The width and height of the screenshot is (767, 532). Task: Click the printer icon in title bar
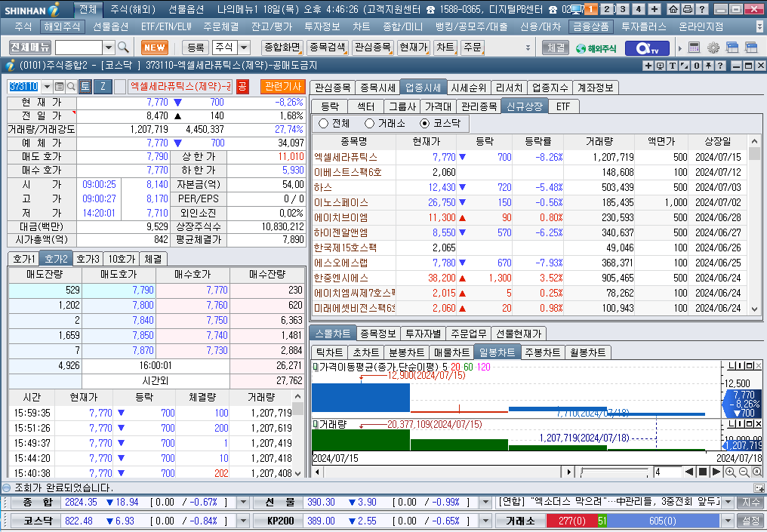click(x=687, y=9)
